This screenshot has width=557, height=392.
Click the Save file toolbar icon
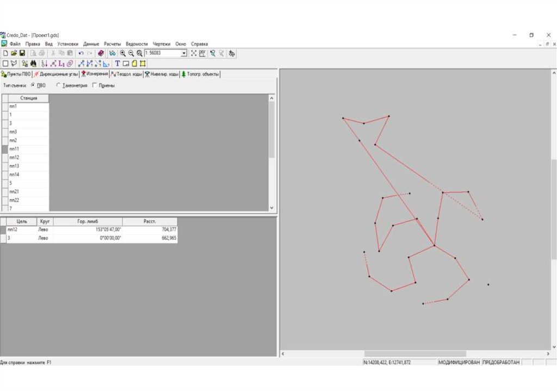[x=22, y=53]
